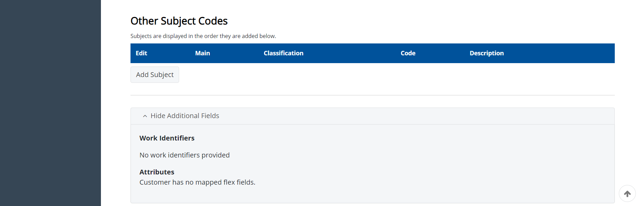Screen dimensions: 644x206
Task: Collapse the Hide Additional Fields label
Action: [185, 116]
